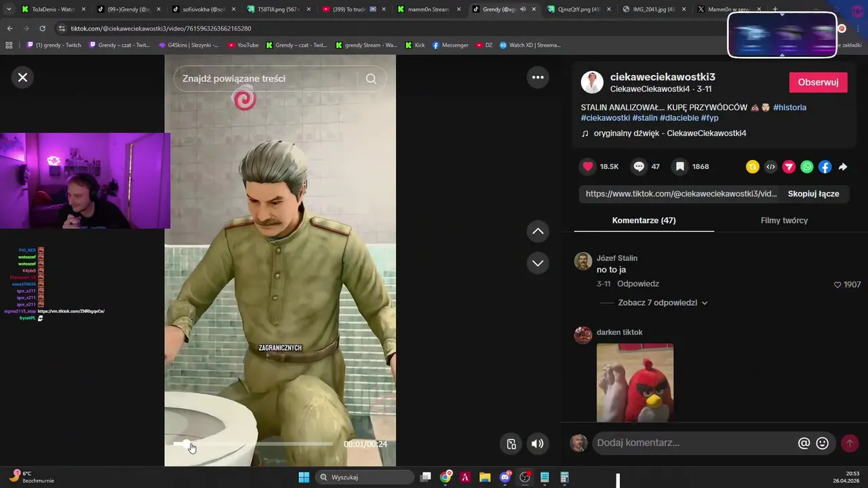Open the YouTube bookmark

243,45
